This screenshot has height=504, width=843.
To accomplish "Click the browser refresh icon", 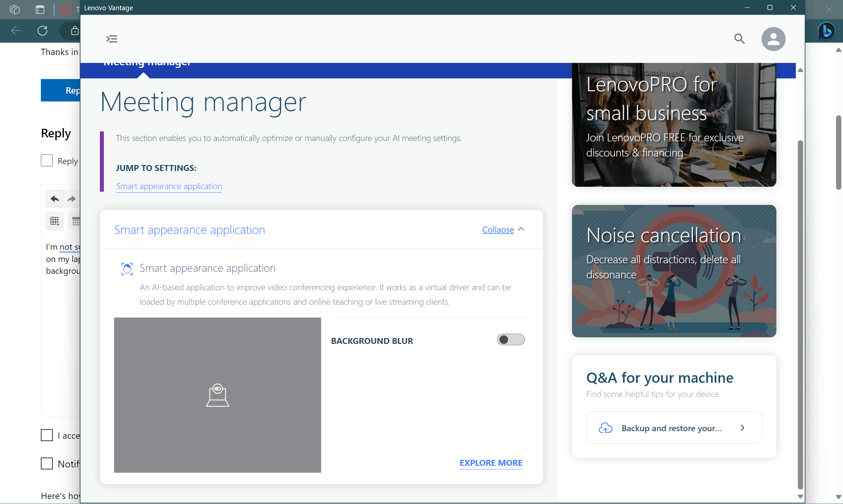I will tap(43, 31).
